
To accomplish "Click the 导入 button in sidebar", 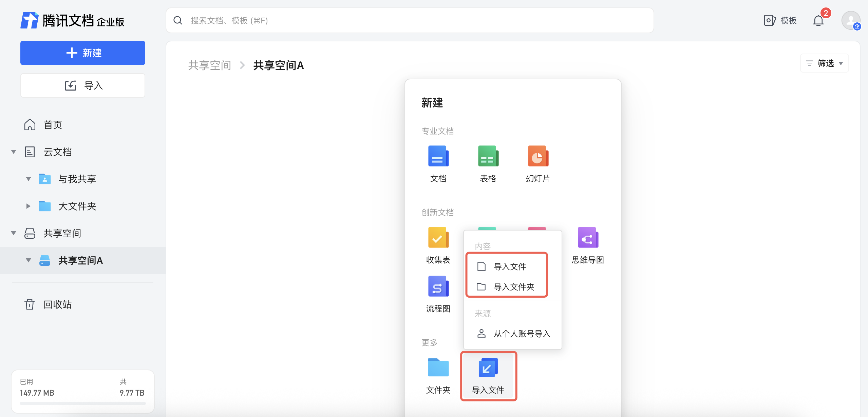I will [x=83, y=86].
